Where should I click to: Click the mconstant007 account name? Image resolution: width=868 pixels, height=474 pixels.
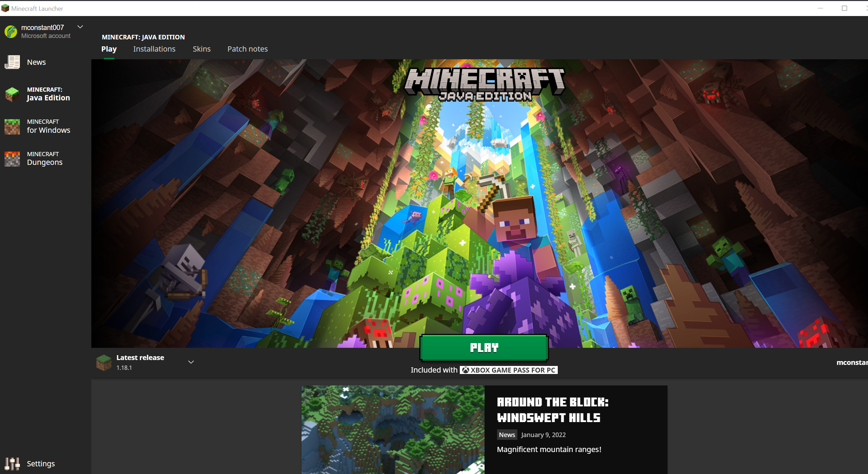43,27
